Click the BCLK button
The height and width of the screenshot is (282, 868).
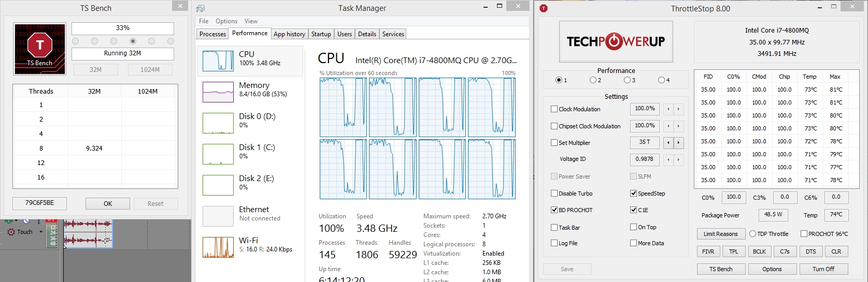[759, 251]
